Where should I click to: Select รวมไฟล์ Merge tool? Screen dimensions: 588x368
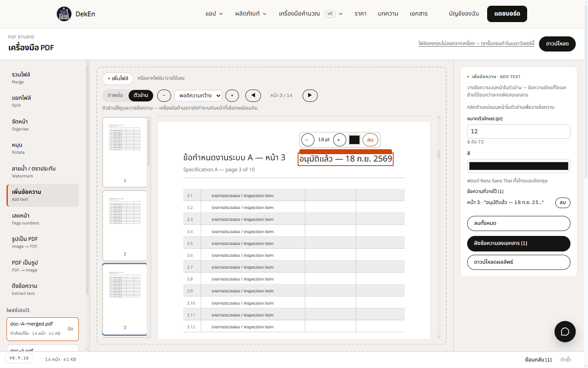pyautogui.click(x=43, y=78)
